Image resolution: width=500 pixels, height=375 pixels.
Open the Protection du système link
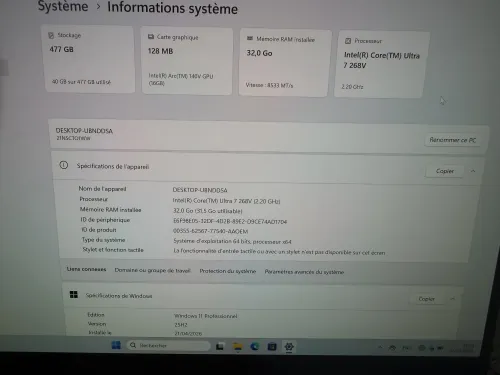tap(228, 271)
